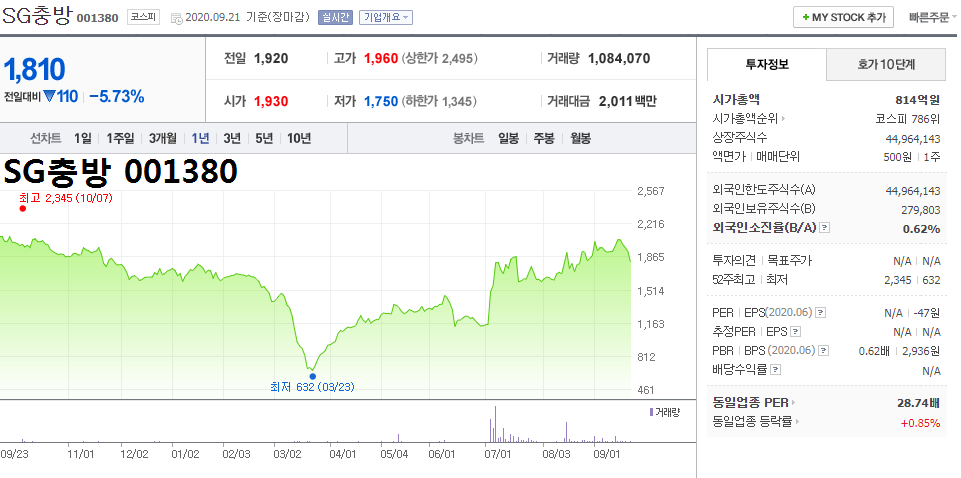This screenshot has width=961, height=478.
Task: Select the 1년 line chart period
Action: (200, 138)
